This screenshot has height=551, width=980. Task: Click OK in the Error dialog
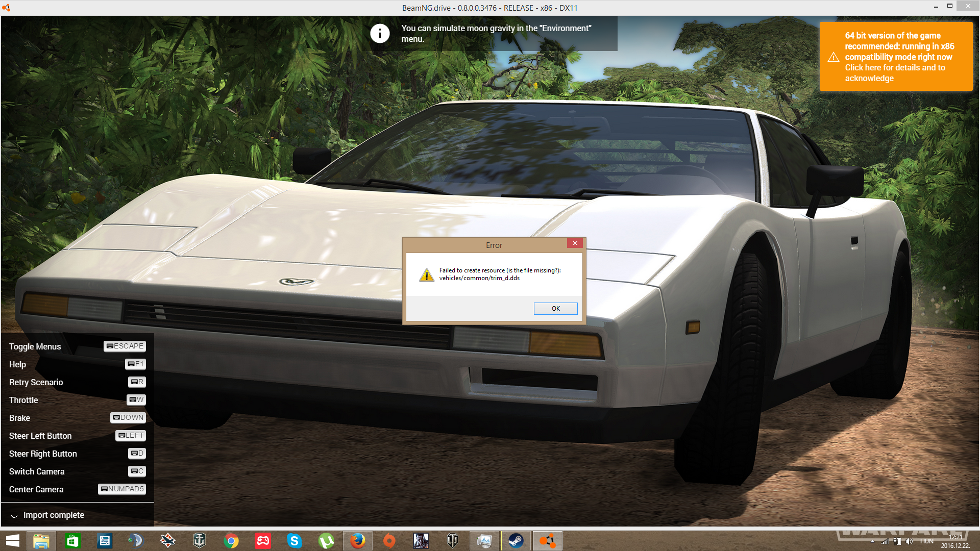(x=555, y=309)
